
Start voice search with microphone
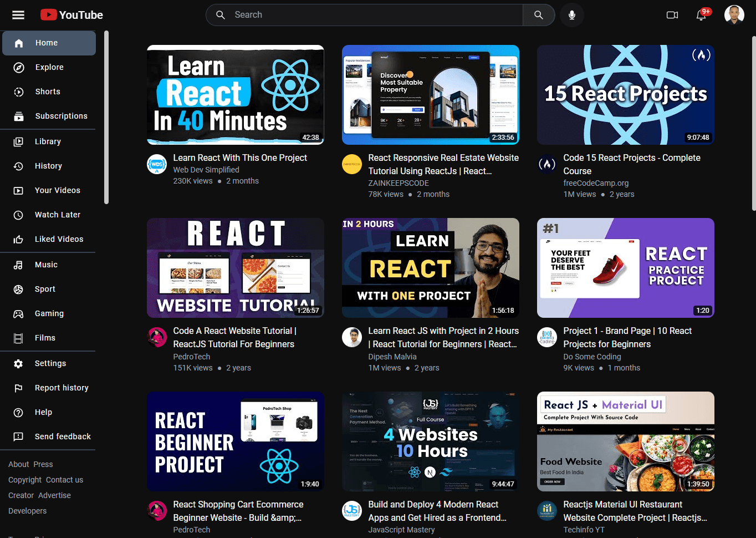[x=572, y=15]
